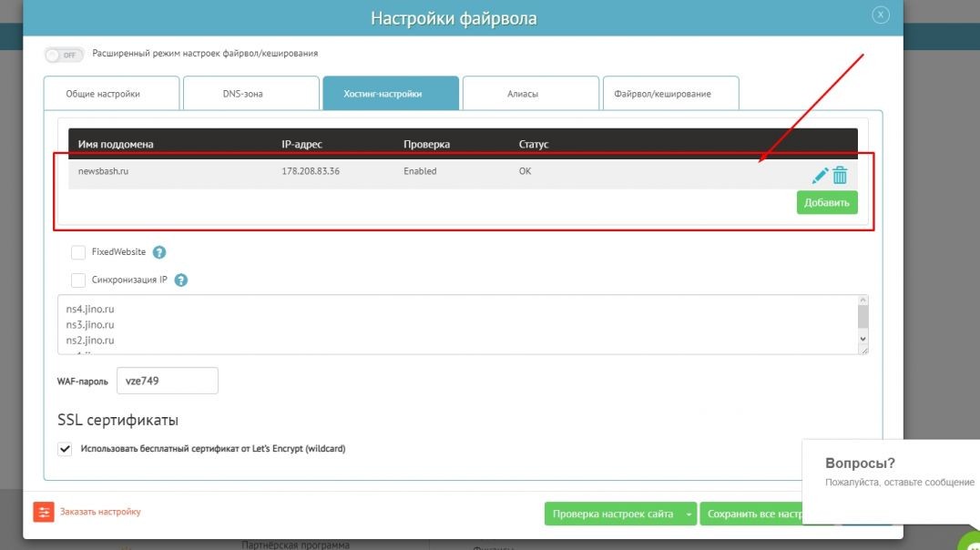Switch to the DNS-зона tab
Viewport: 980px width, 550px height.
tap(242, 94)
